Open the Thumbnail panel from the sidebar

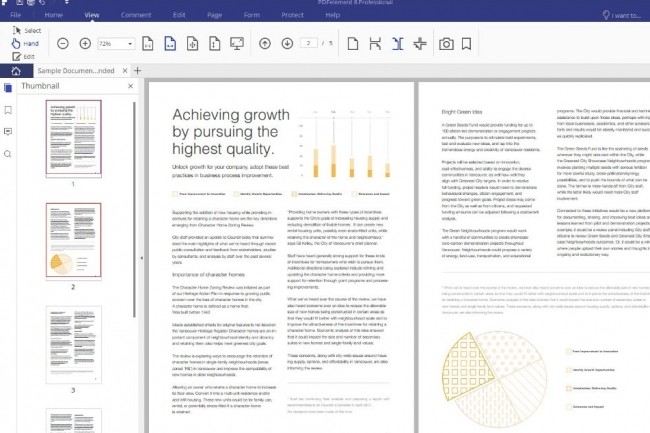click(8, 88)
